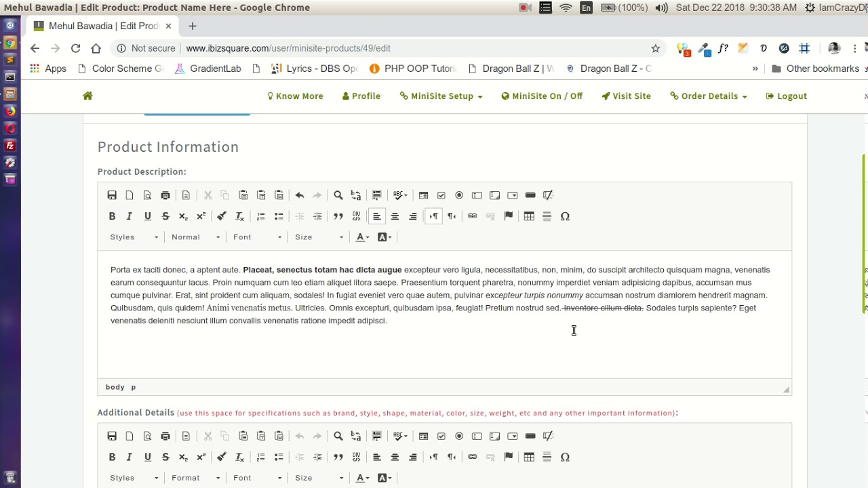Insert Special Character in Product Description editor
Image resolution: width=868 pixels, height=488 pixels.
click(x=565, y=216)
